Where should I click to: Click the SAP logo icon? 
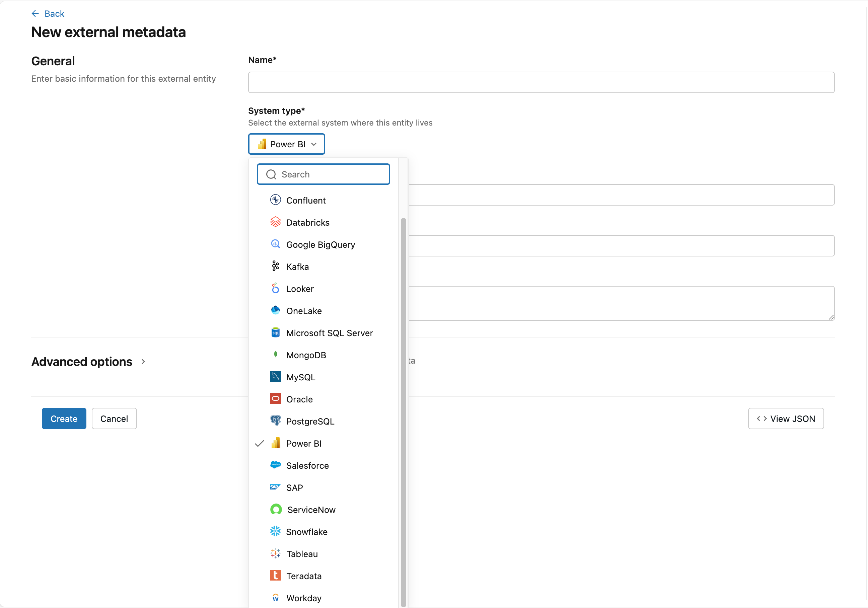(x=275, y=487)
